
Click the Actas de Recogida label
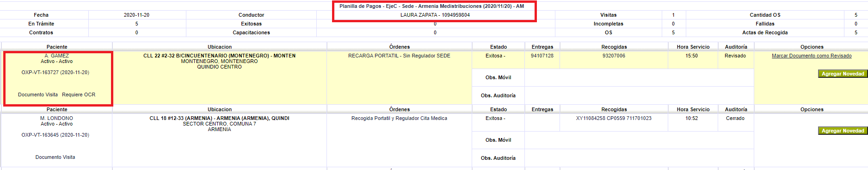coord(765,32)
